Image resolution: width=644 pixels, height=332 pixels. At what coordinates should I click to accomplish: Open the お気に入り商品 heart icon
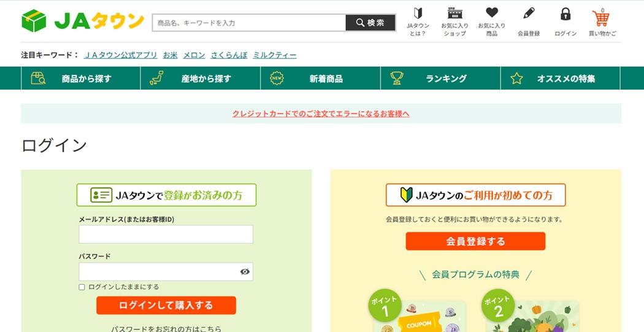(x=492, y=13)
